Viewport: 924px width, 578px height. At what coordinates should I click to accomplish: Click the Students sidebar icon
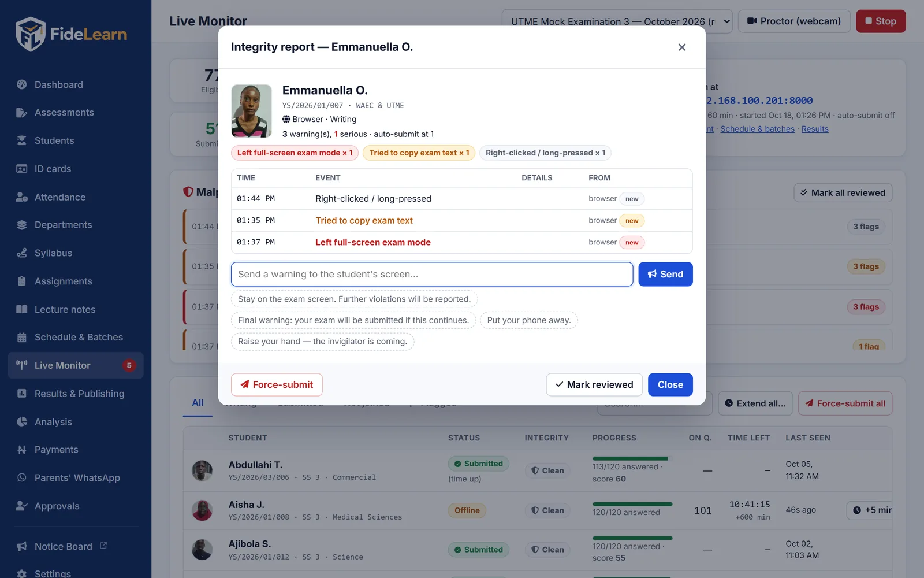click(x=22, y=140)
